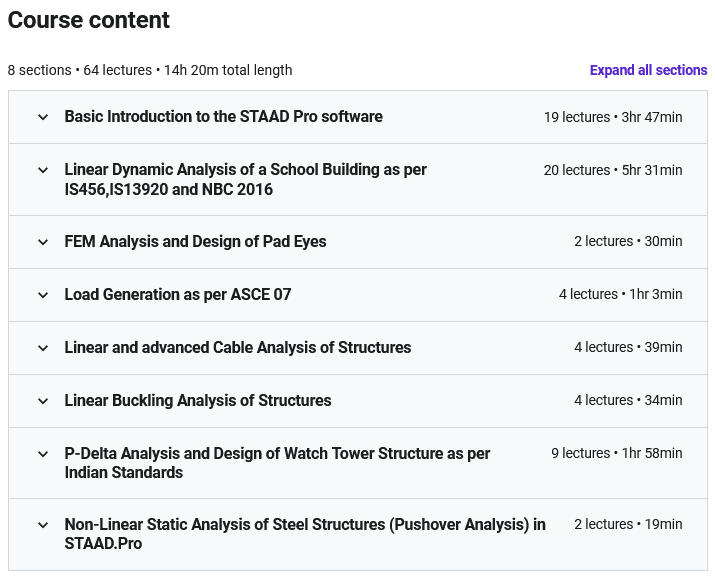This screenshot has width=715, height=576.
Task: Click the 9 lectures • 1hr 58min label
Action: click(616, 454)
